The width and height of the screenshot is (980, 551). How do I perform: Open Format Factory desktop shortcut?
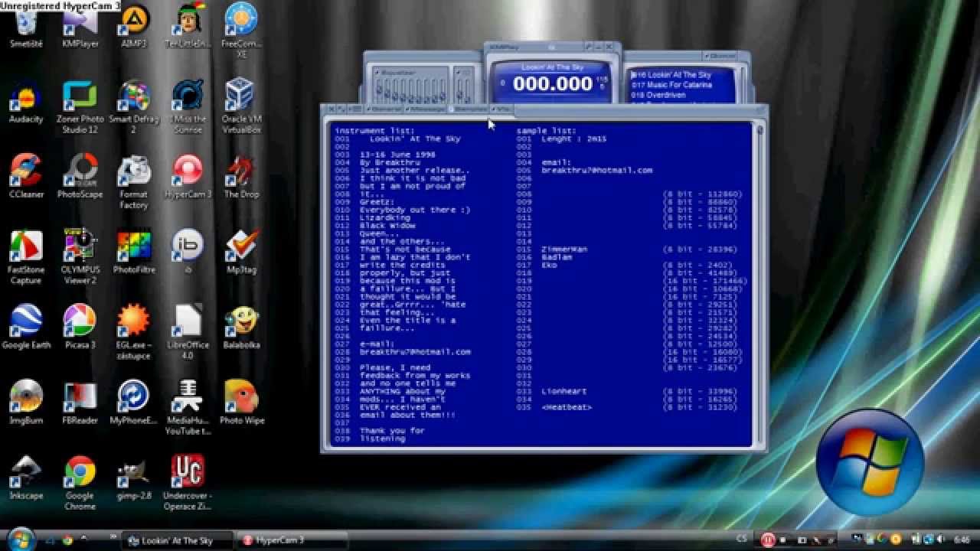pos(134,182)
